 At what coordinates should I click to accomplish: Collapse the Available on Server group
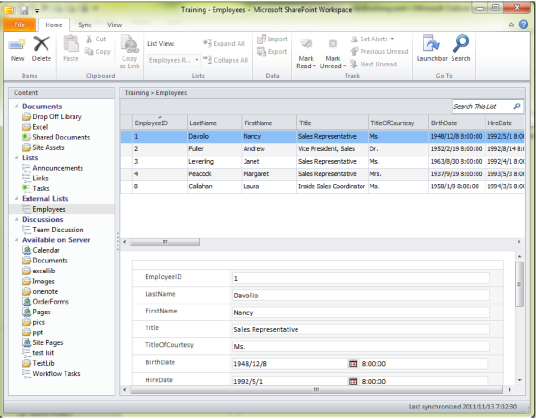[16, 240]
